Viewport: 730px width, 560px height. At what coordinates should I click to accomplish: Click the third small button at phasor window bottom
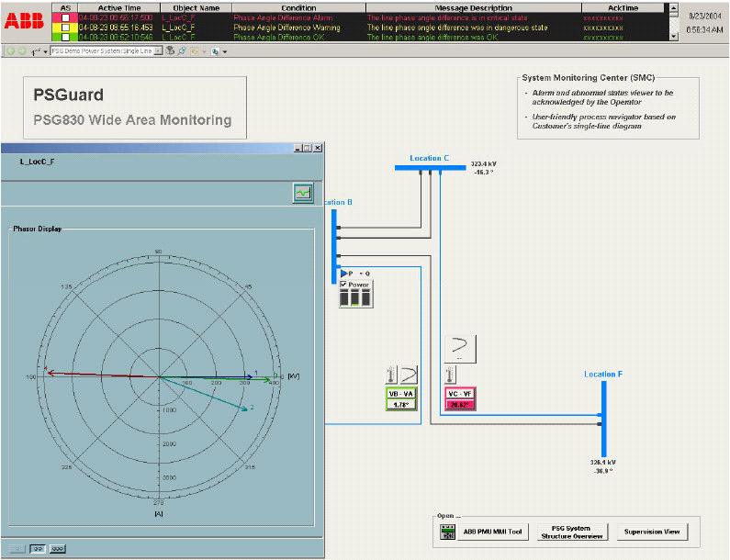point(57,549)
